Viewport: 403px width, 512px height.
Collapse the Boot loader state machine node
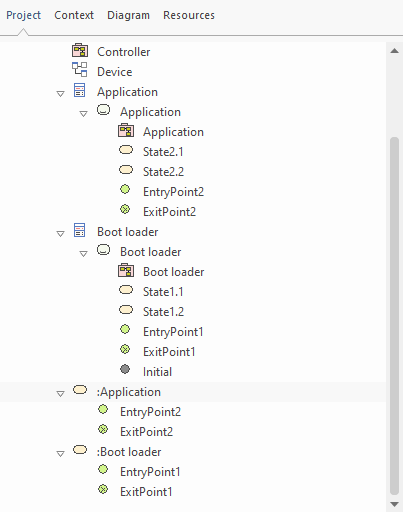click(83, 254)
